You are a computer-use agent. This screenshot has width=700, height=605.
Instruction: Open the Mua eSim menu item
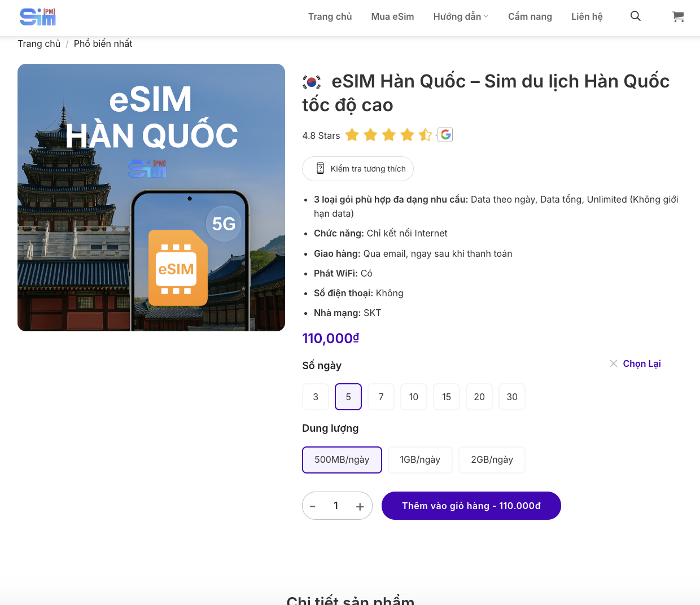392,16
